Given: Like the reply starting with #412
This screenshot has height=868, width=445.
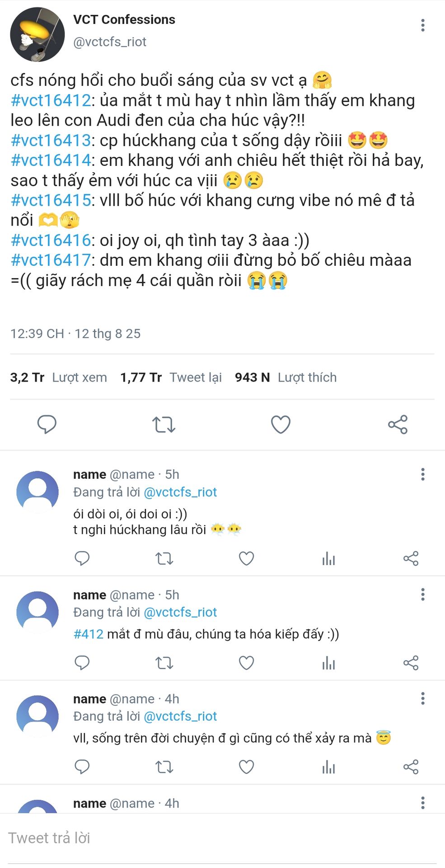Looking at the screenshot, I should 246,663.
